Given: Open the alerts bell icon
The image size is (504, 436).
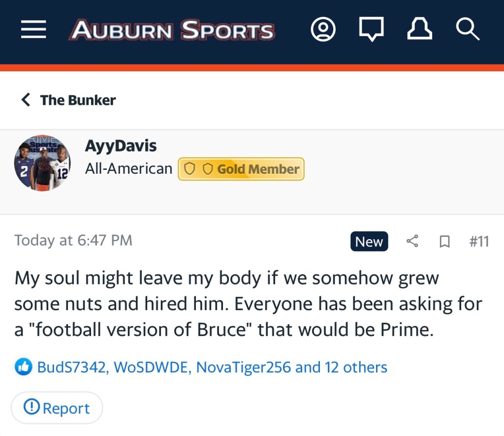Looking at the screenshot, I should [419, 30].
